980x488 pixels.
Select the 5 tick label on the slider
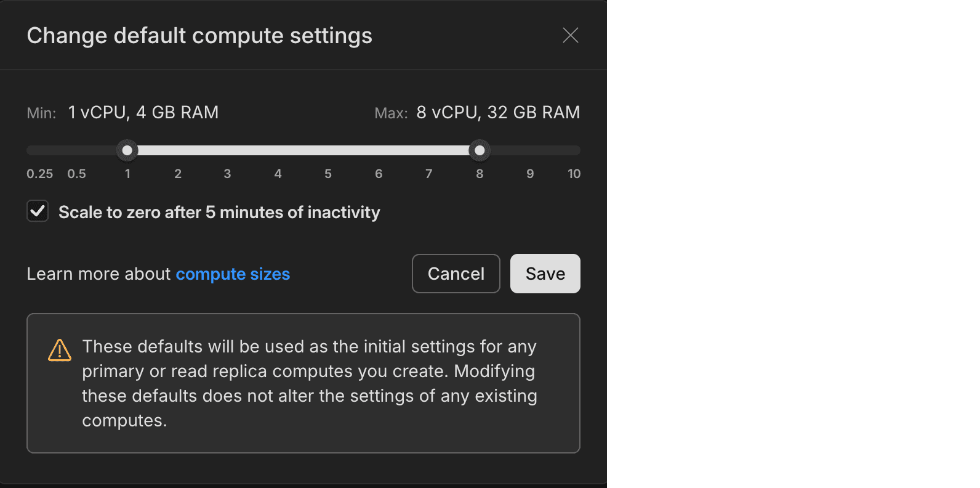pos(328,173)
